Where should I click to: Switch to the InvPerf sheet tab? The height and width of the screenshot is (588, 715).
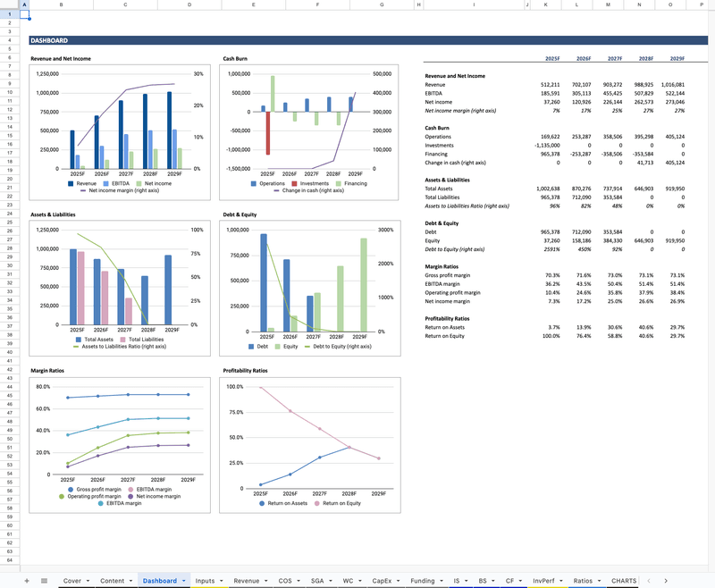tap(542, 581)
